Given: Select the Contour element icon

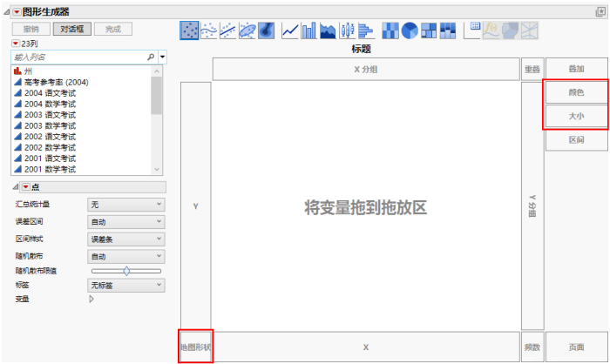Looking at the screenshot, I should coord(266,30).
